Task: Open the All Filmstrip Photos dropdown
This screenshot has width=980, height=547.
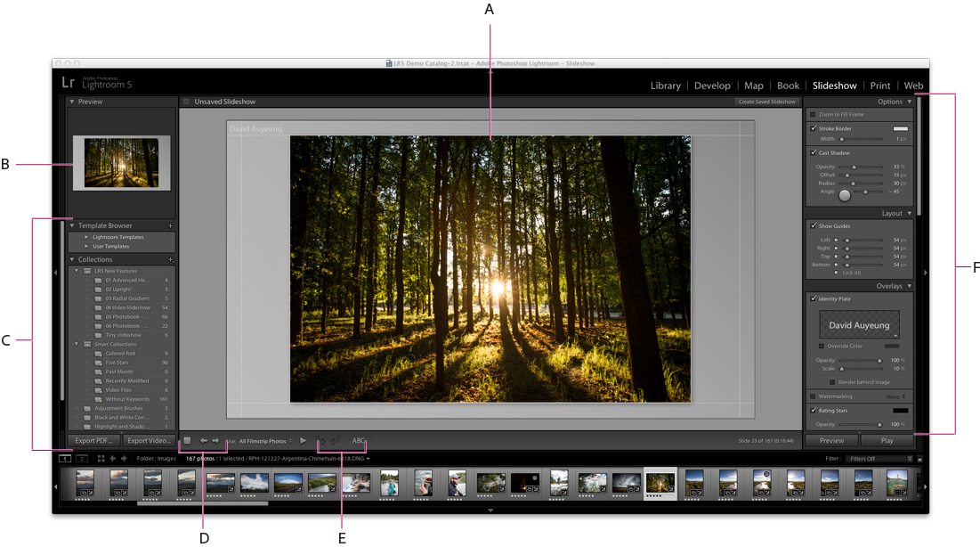Action: point(263,440)
